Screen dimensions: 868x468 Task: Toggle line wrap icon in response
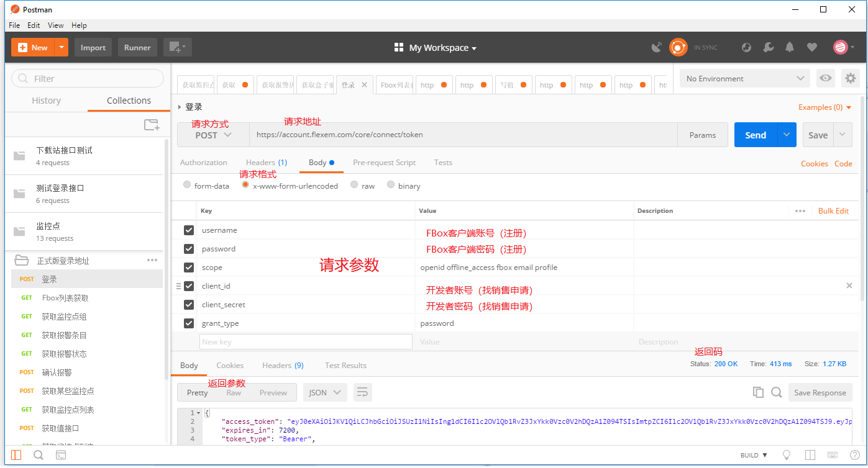(362, 392)
